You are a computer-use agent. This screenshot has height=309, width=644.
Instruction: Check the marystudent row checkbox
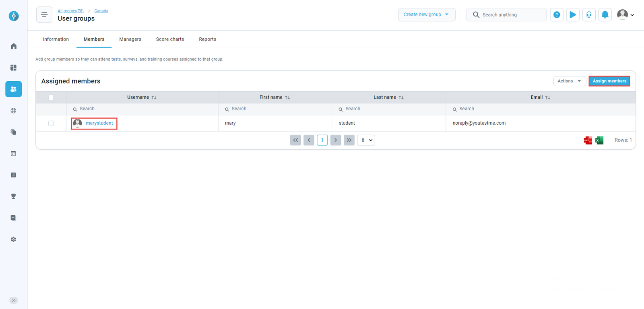(x=51, y=123)
